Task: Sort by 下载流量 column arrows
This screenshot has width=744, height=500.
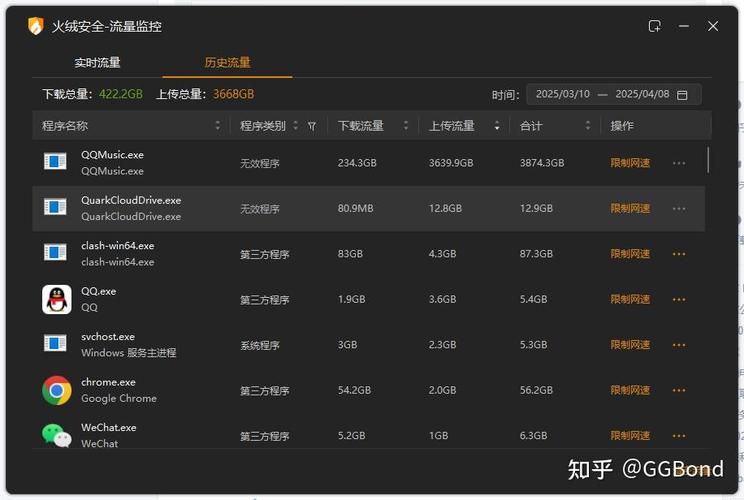Action: [406, 126]
